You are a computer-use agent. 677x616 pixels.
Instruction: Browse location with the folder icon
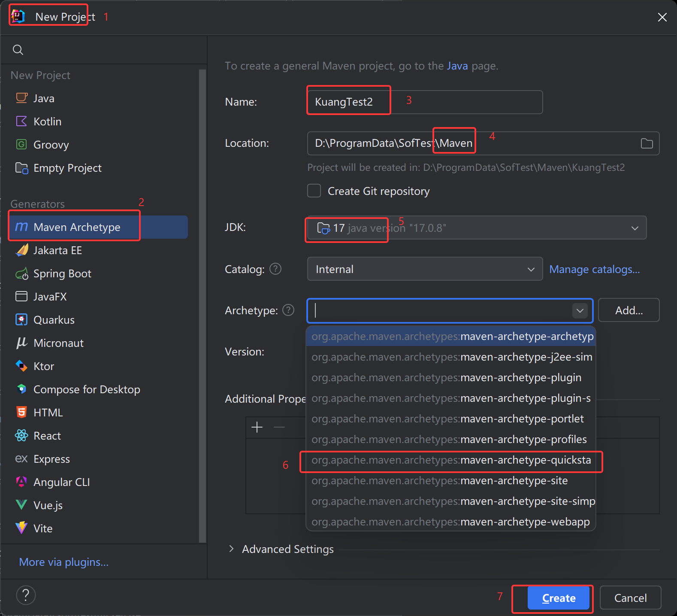point(647,143)
